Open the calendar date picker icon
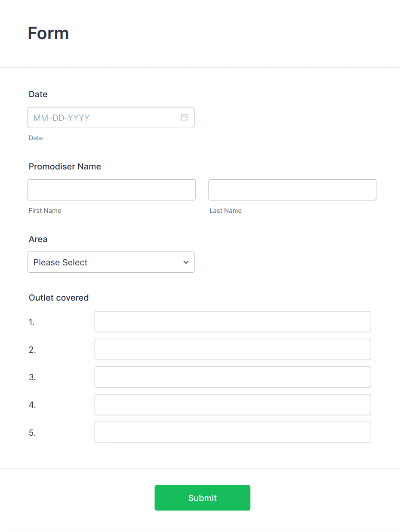 click(185, 117)
